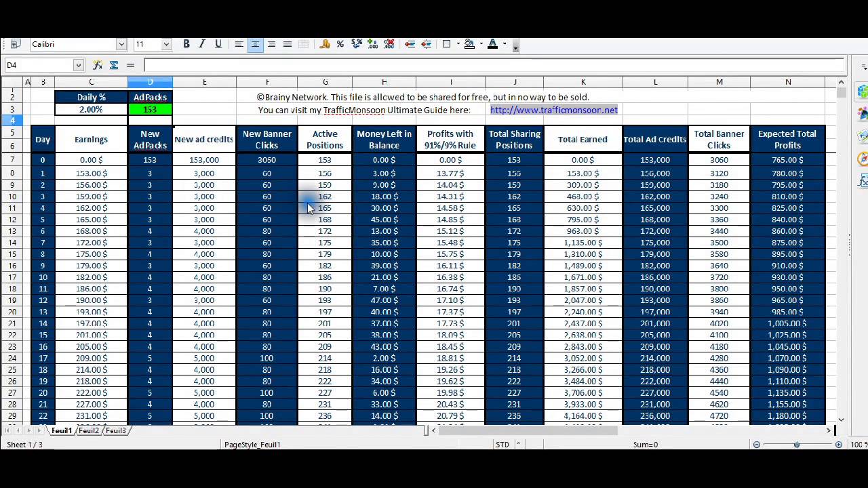Image resolution: width=868 pixels, height=488 pixels.
Task: Click the equals Function button
Action: point(130,65)
